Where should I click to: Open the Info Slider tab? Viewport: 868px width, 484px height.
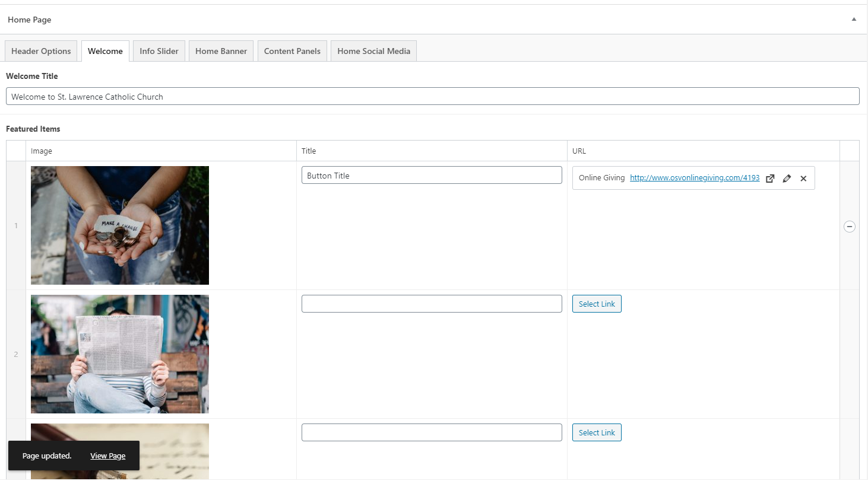[x=159, y=51]
